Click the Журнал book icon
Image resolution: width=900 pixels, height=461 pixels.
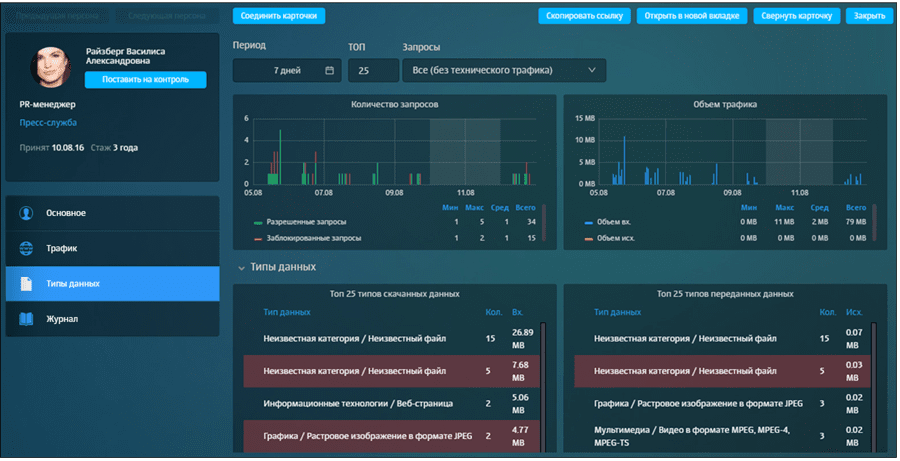coord(26,319)
